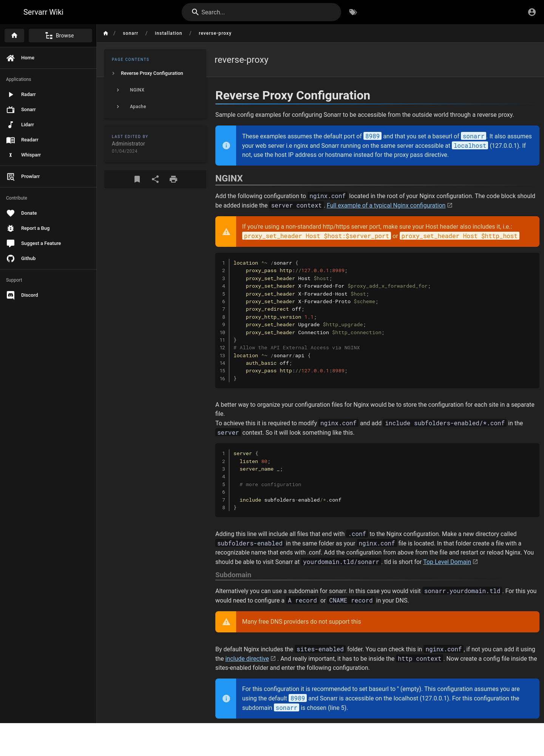Open the Github sidebar link
The width and height of the screenshot is (544, 756).
(48, 259)
